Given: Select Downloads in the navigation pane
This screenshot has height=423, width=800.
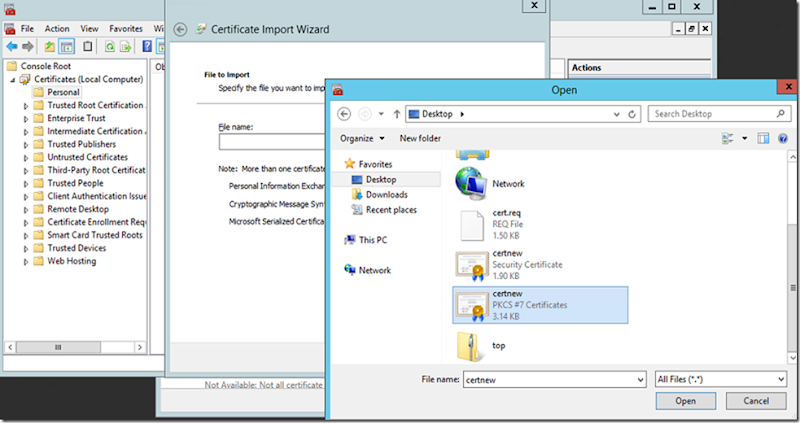Looking at the screenshot, I should (385, 195).
